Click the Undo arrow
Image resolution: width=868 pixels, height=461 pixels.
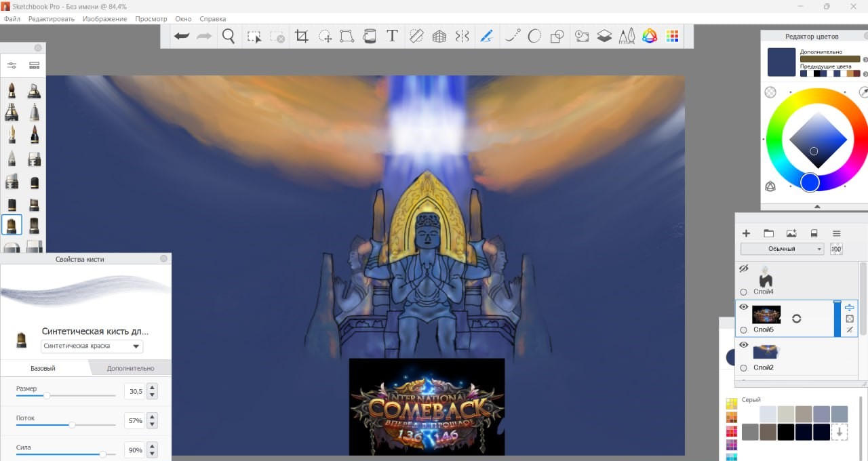coord(181,37)
